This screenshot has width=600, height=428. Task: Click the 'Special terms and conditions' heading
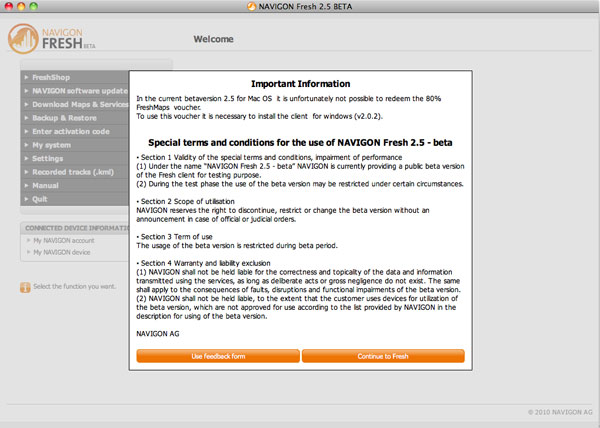pos(300,143)
